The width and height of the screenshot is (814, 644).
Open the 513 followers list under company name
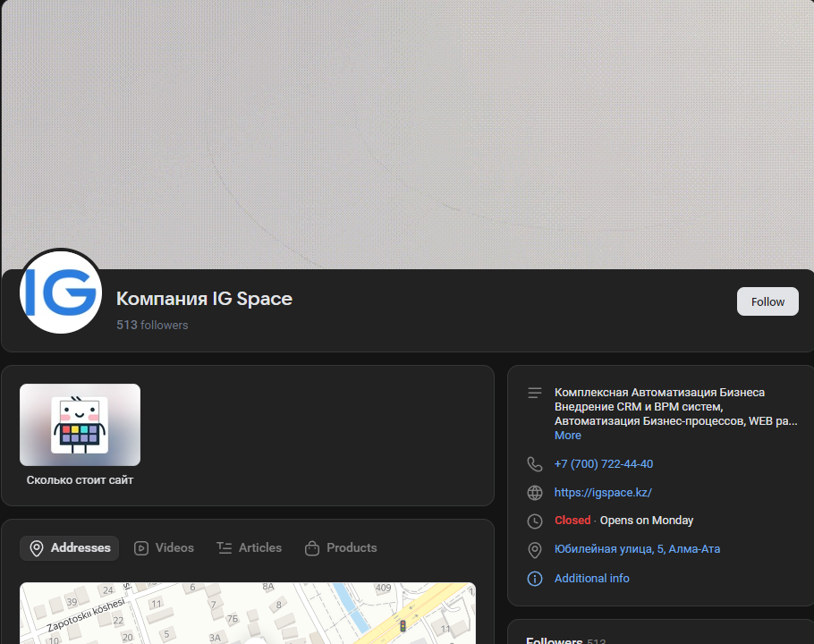tap(152, 325)
